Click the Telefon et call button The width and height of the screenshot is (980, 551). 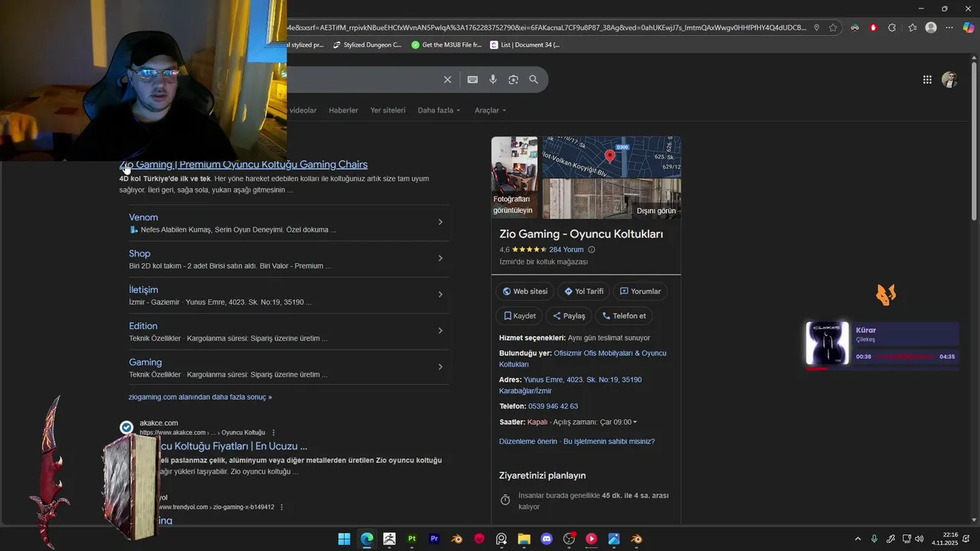coord(624,315)
